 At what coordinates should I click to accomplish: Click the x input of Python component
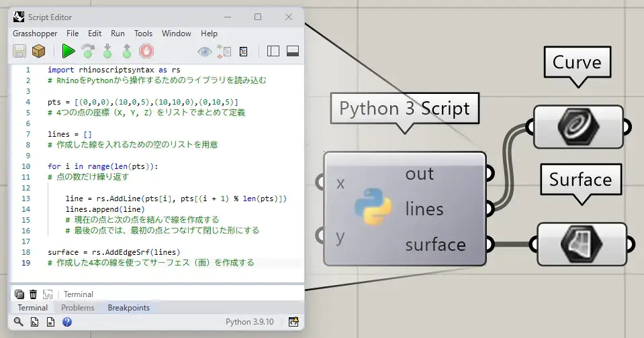(x=340, y=183)
